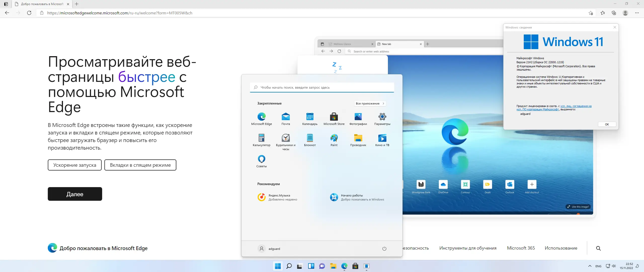Click the power button in Start menu

(x=384, y=249)
